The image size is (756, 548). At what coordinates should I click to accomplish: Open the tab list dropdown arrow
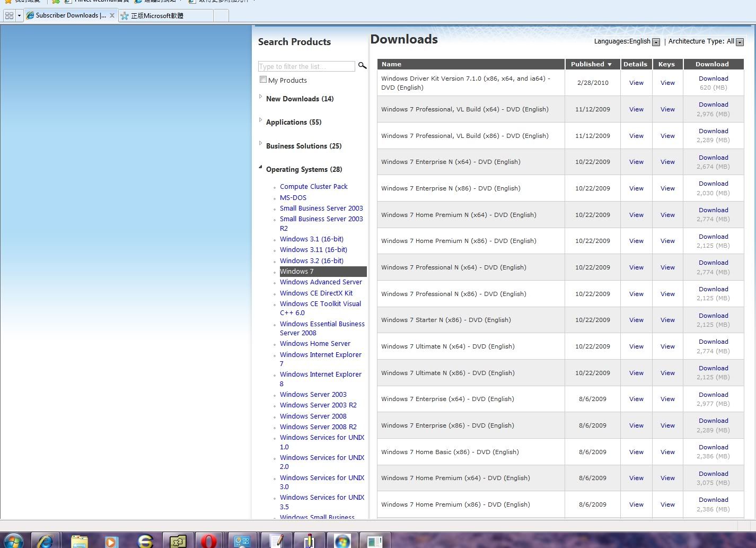(x=19, y=15)
